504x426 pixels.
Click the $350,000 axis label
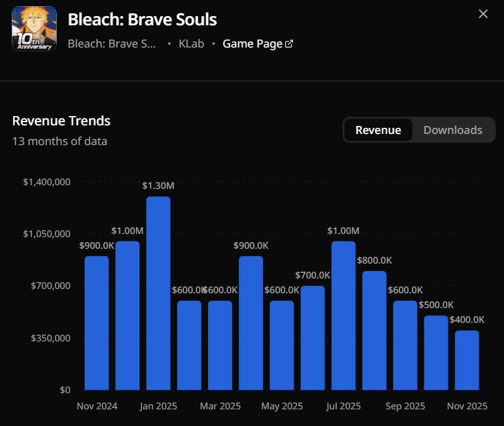51,338
